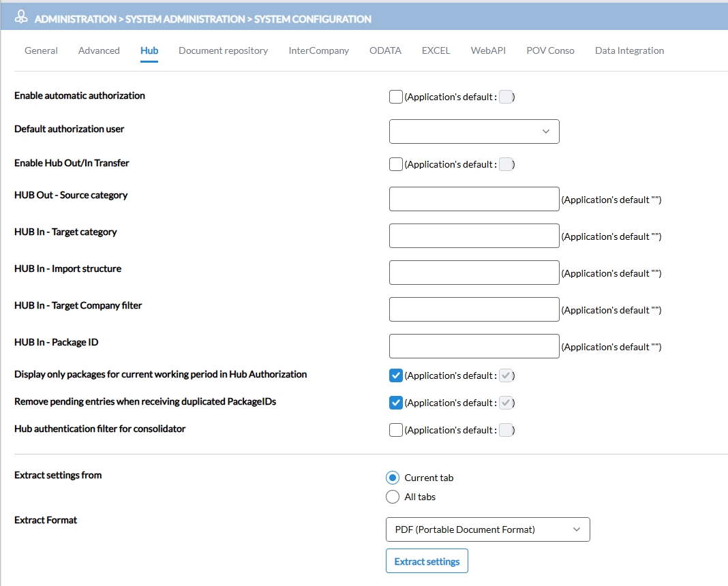
Task: Open the ODATA tab
Action: [x=385, y=50]
